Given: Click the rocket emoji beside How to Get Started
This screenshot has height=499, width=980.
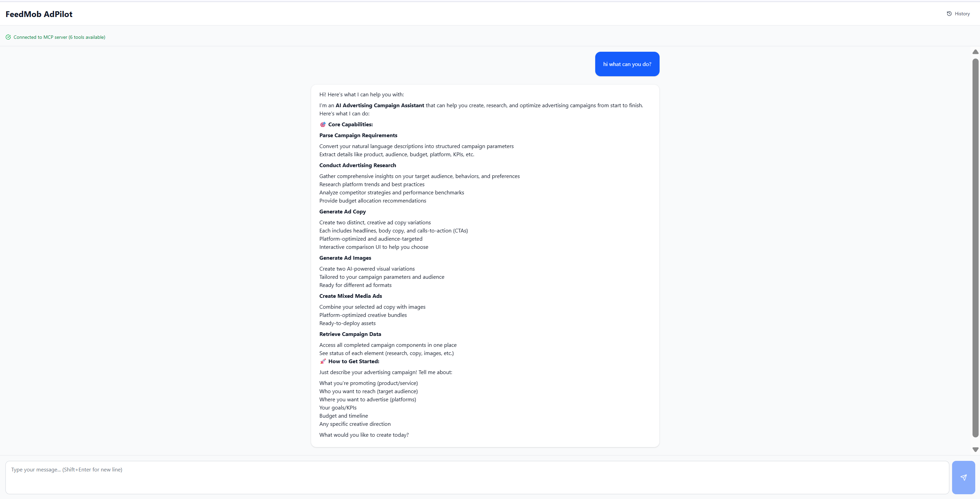Looking at the screenshot, I should coord(322,361).
